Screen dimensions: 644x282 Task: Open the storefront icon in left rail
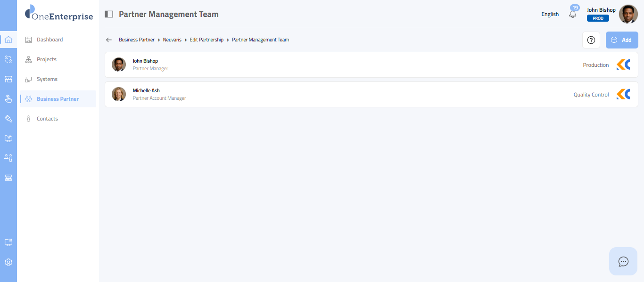coord(8,79)
